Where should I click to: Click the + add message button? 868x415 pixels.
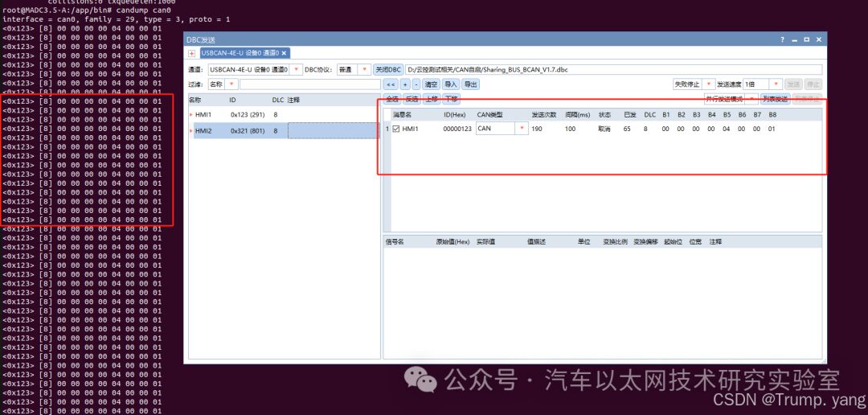404,84
